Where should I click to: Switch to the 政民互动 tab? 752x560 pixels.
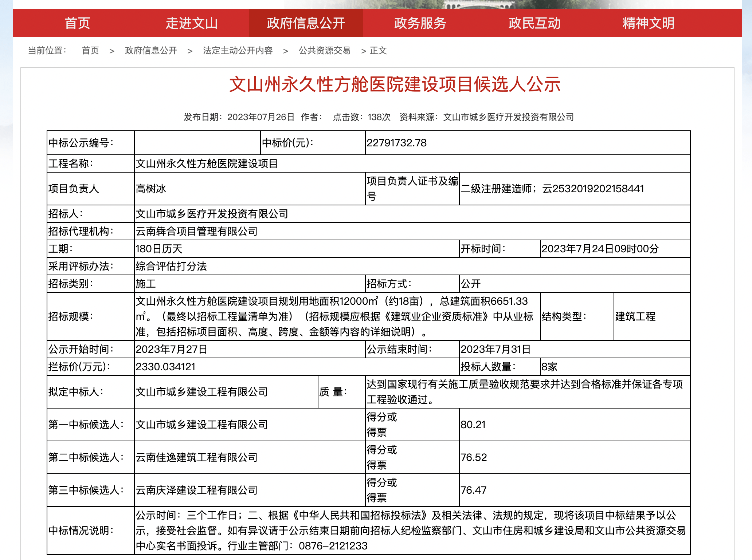coord(534,23)
